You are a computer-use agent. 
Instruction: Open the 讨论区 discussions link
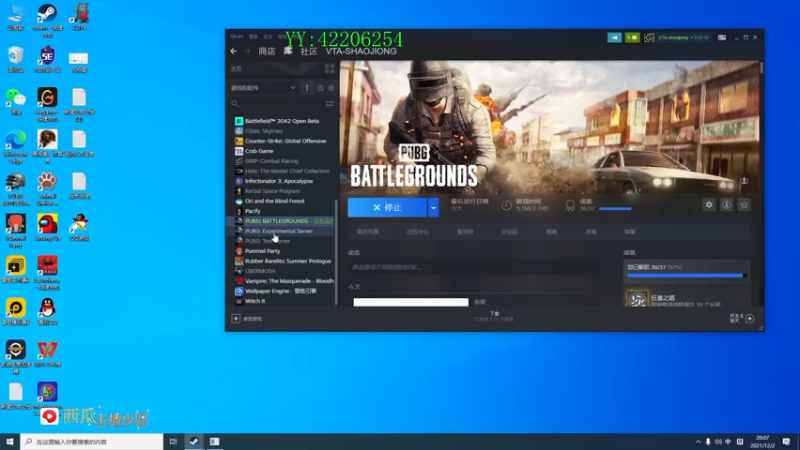pyautogui.click(x=509, y=232)
